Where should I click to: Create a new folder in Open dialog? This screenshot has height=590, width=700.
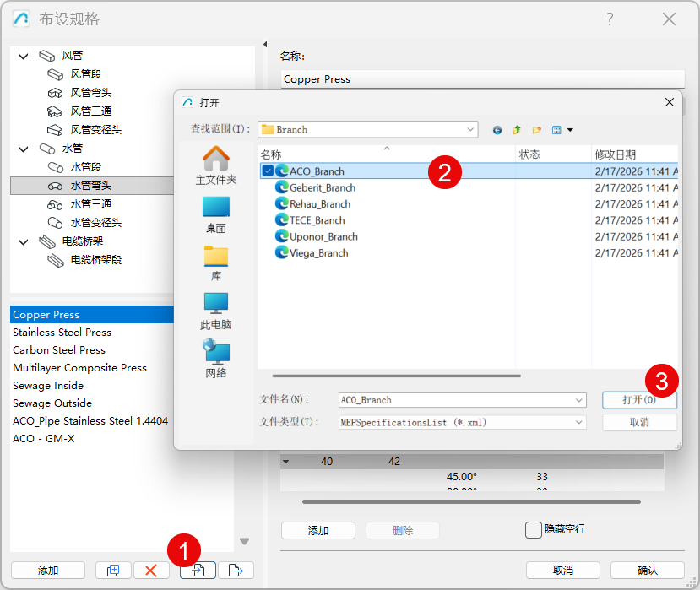pos(536,130)
